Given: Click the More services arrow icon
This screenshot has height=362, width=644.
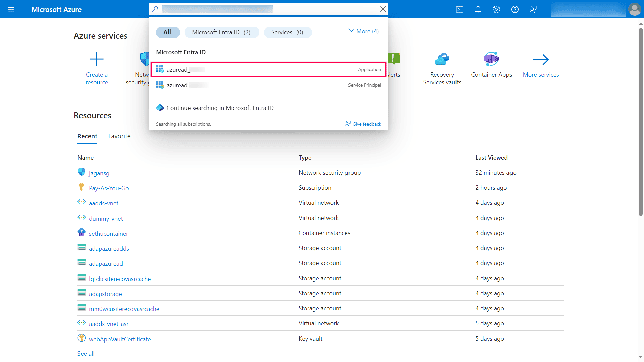Looking at the screenshot, I should [541, 59].
